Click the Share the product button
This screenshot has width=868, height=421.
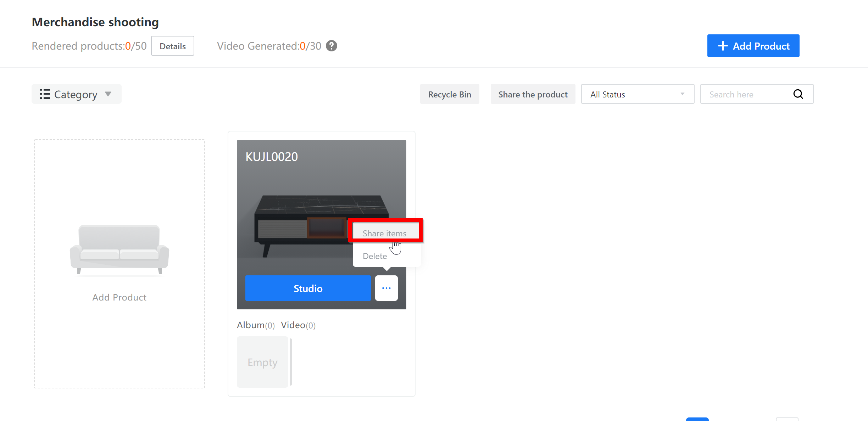click(x=533, y=94)
